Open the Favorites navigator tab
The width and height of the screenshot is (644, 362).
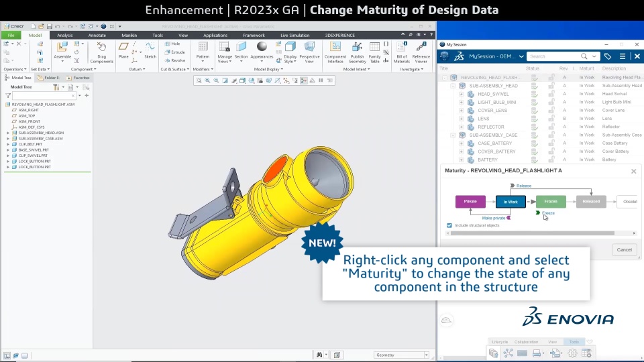click(x=78, y=78)
